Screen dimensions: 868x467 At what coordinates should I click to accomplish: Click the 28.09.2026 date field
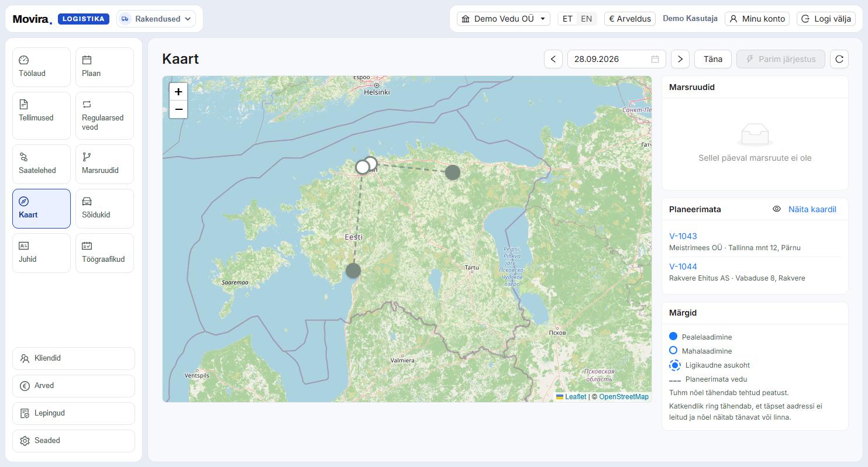click(x=616, y=59)
